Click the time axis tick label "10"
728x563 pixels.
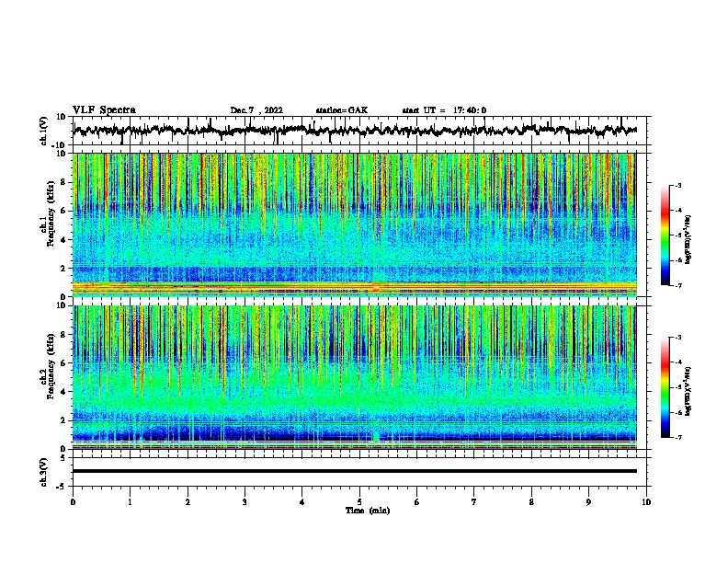[646, 502]
